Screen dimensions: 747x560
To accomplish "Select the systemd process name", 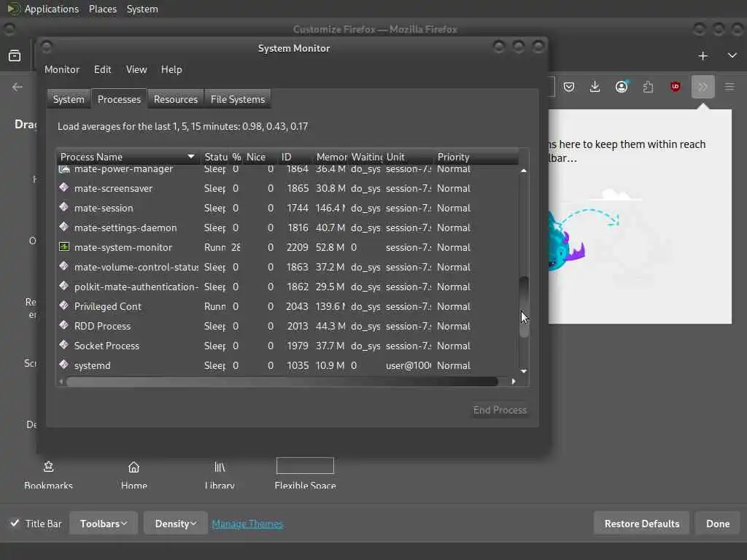I will [93, 365].
